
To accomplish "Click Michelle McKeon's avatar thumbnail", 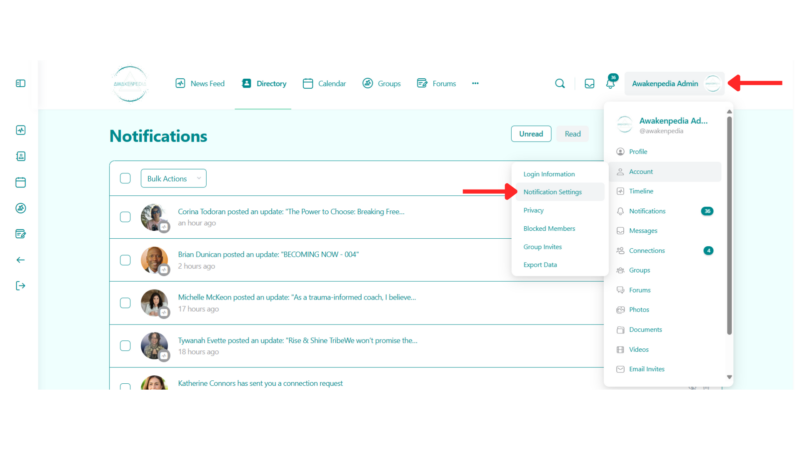I will tap(154, 303).
